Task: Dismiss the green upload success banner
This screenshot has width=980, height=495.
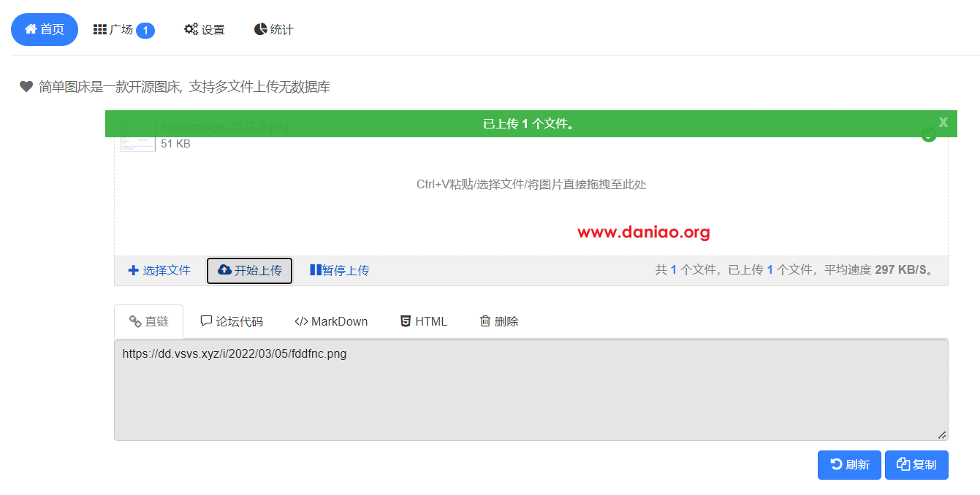Action: (943, 122)
